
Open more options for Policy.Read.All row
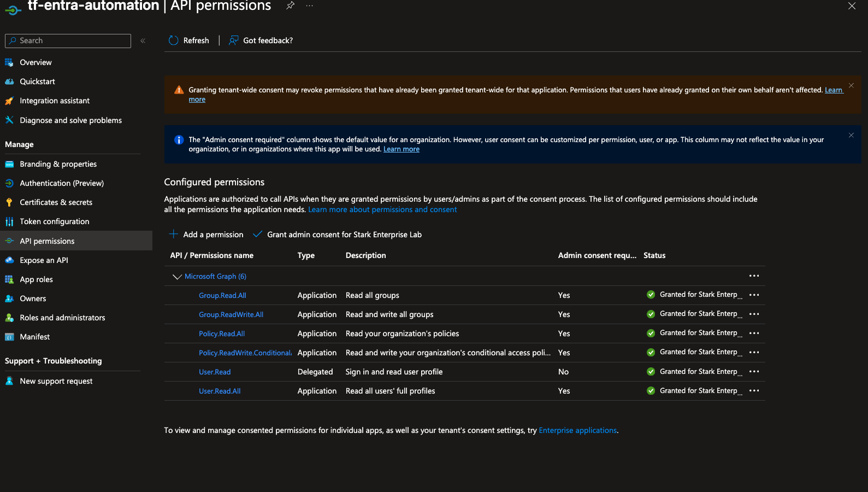click(754, 333)
